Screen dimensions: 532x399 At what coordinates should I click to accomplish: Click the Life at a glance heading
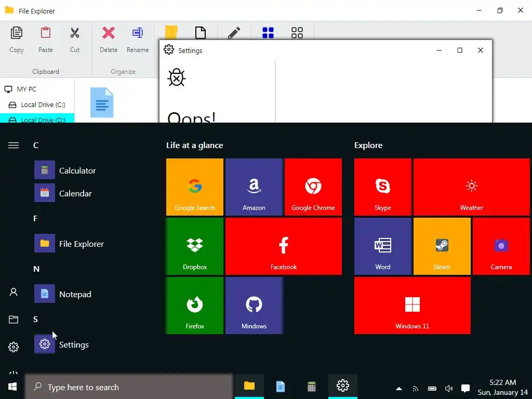[195, 145]
